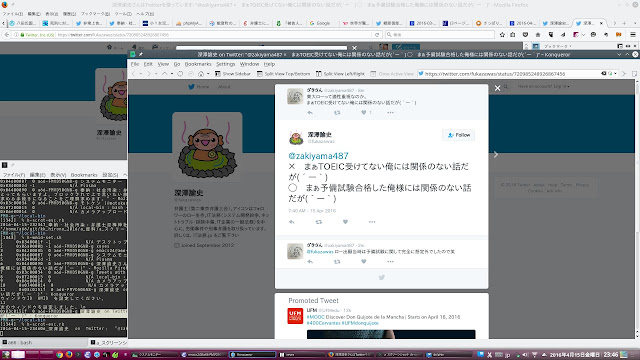This screenshot has width=640, height=360.
Task: Toggle Split View Left/Right
Action: point(340,74)
